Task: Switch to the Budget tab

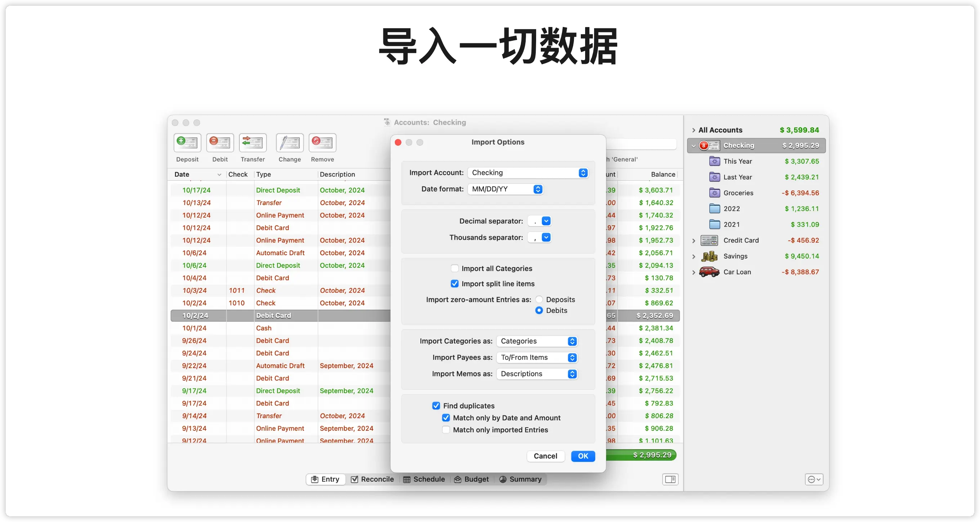Action: pyautogui.click(x=471, y=479)
